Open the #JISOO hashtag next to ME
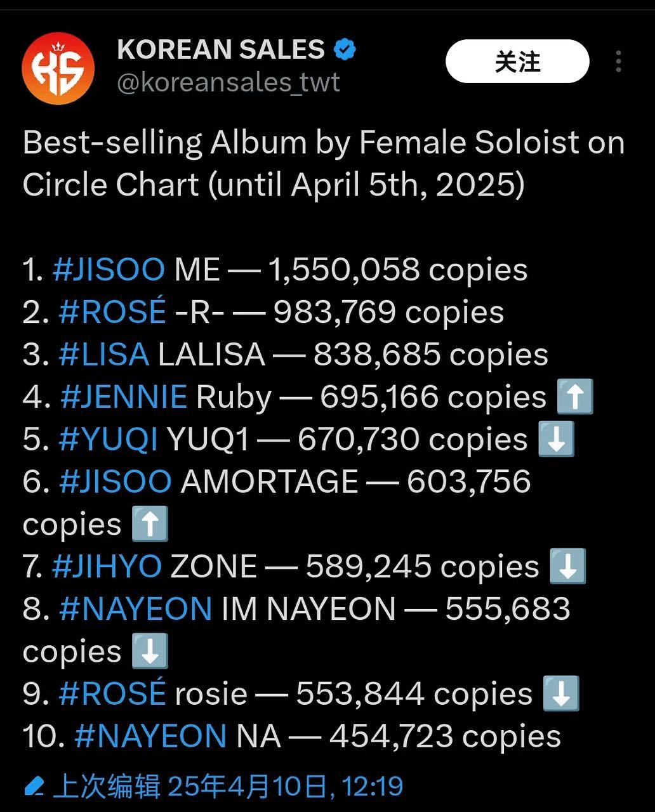Viewport: 655px width, 812px height. click(x=109, y=270)
